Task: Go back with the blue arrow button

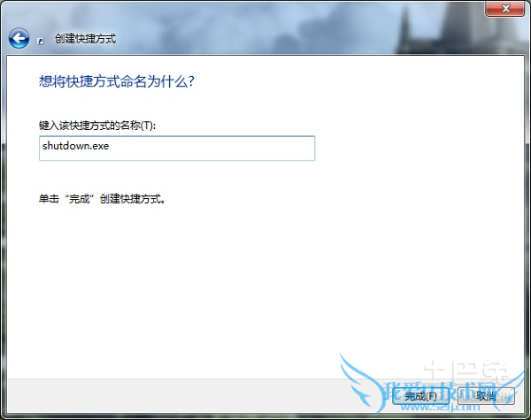Action: [x=19, y=38]
